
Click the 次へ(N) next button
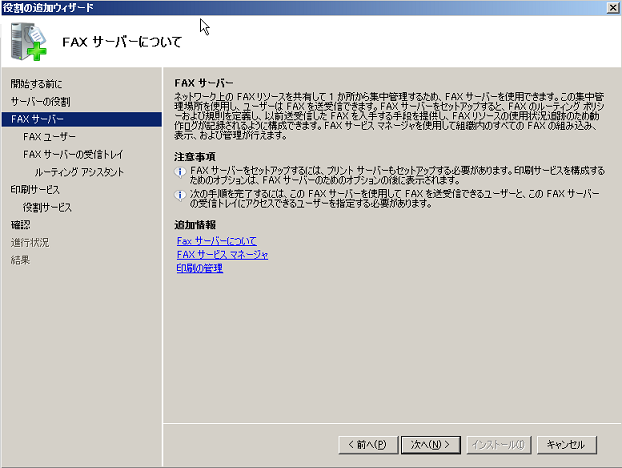(x=430, y=445)
